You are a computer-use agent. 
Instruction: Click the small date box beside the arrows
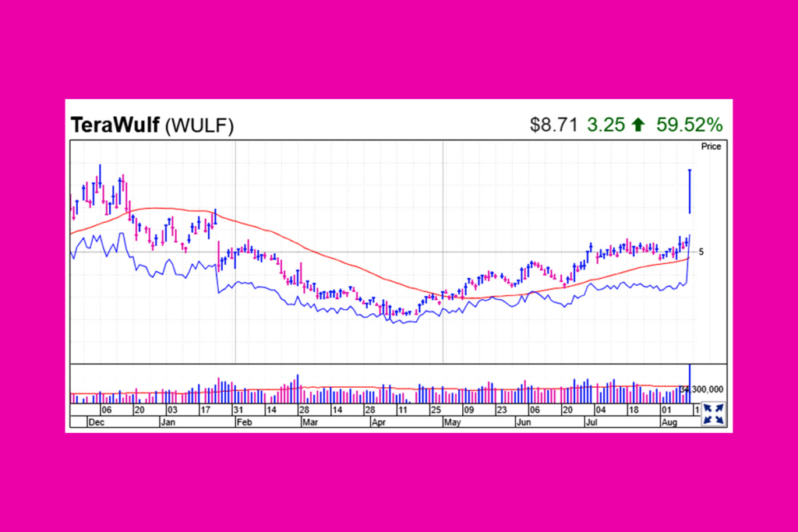tap(696, 408)
